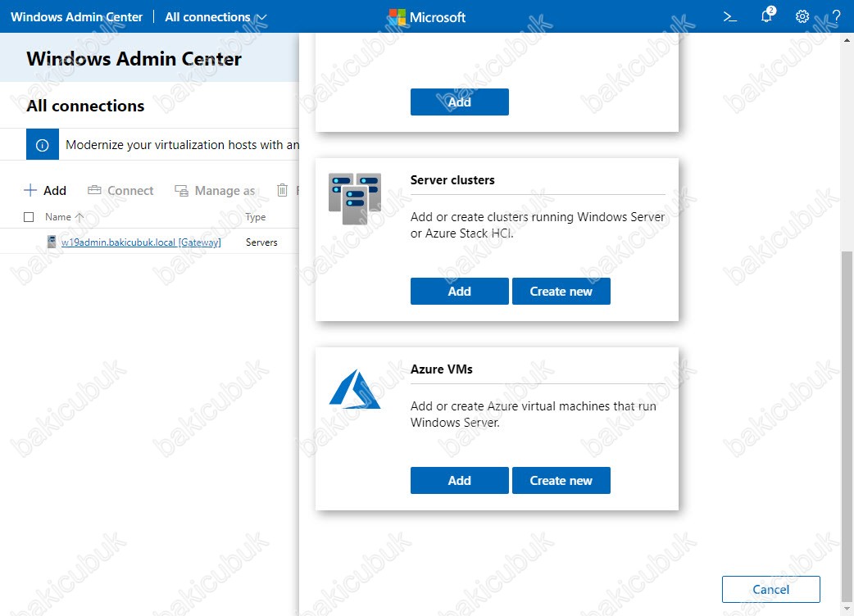
Task: Click the Server clusters icon
Action: point(355,198)
